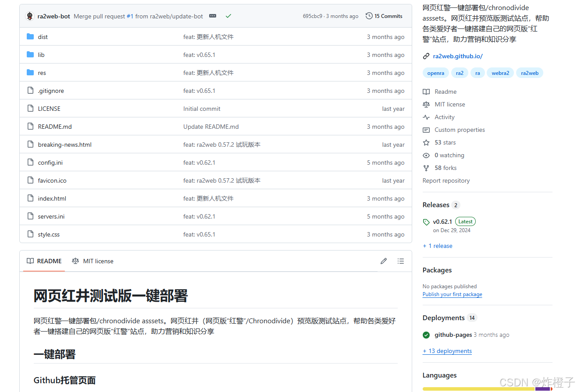Open the github-pages deployment
Screen dimensions: 581x392
pos(453,335)
